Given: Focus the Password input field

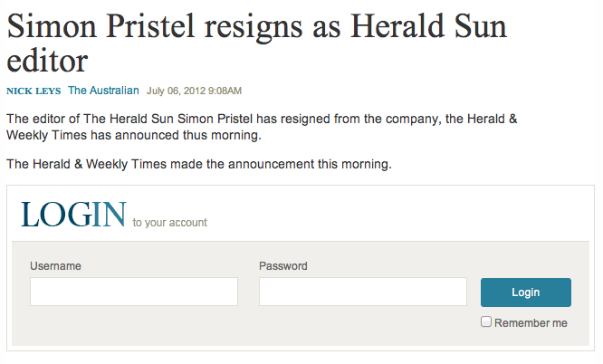Looking at the screenshot, I should (x=362, y=292).
